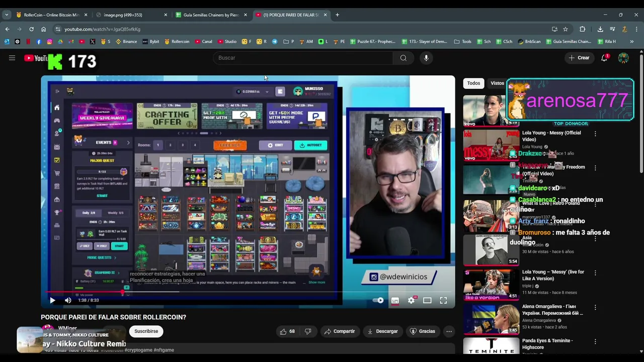
Task: Click the Crear create button
Action: pyautogui.click(x=579, y=58)
